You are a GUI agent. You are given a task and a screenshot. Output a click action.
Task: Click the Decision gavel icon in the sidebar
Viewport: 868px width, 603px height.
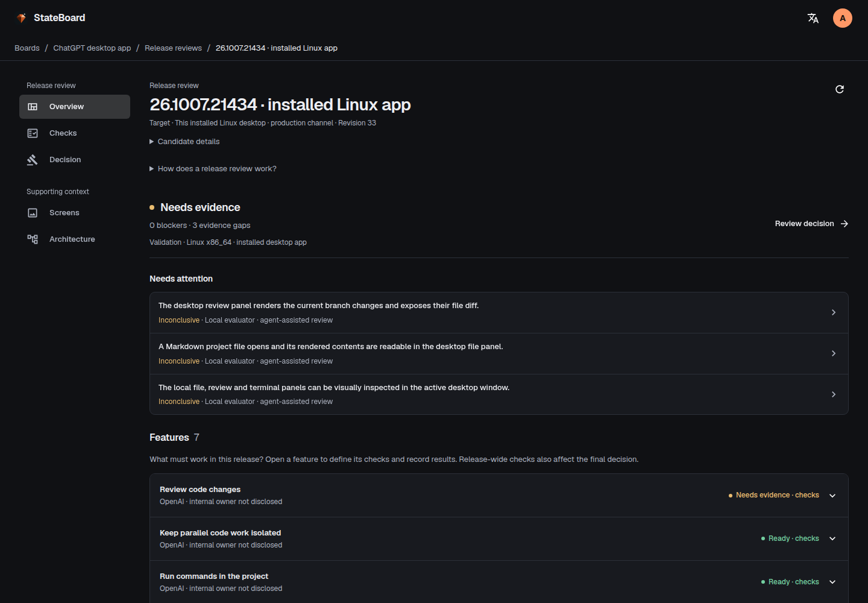point(33,160)
